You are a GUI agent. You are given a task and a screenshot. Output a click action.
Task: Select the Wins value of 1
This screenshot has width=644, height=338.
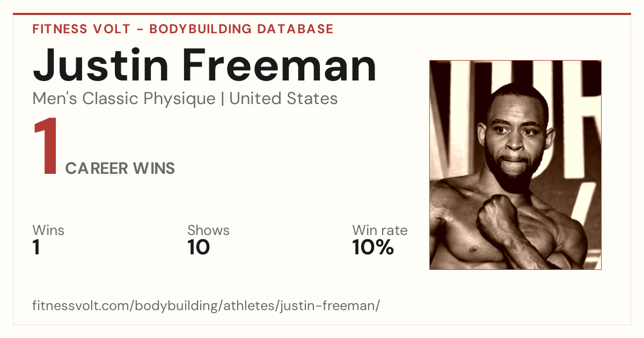point(36,248)
